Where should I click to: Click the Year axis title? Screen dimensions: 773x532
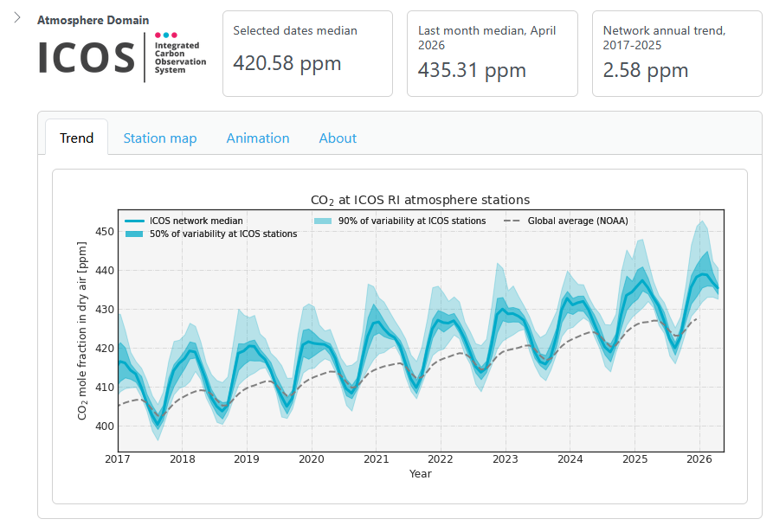pyautogui.click(x=420, y=474)
